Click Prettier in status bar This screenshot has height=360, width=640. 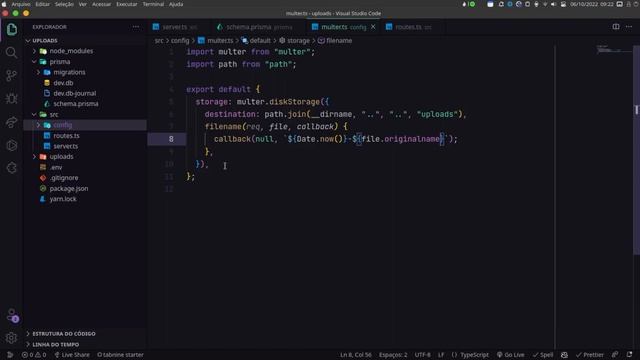tap(589, 355)
